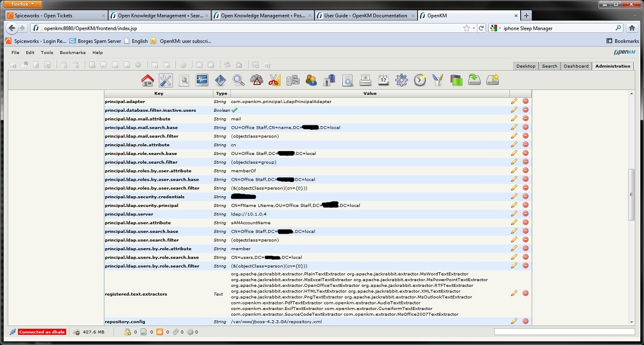Click the magnifying glass icon in admin toolbar
Image resolution: width=644 pixels, height=345 pixels.
pyautogui.click(x=238, y=80)
